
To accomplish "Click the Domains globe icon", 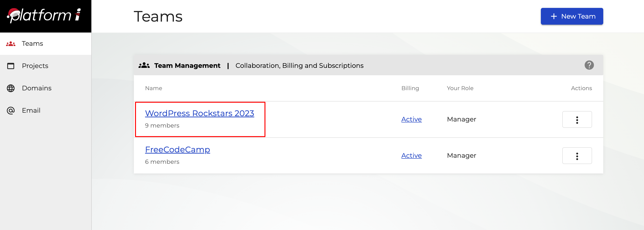I will point(11,88).
